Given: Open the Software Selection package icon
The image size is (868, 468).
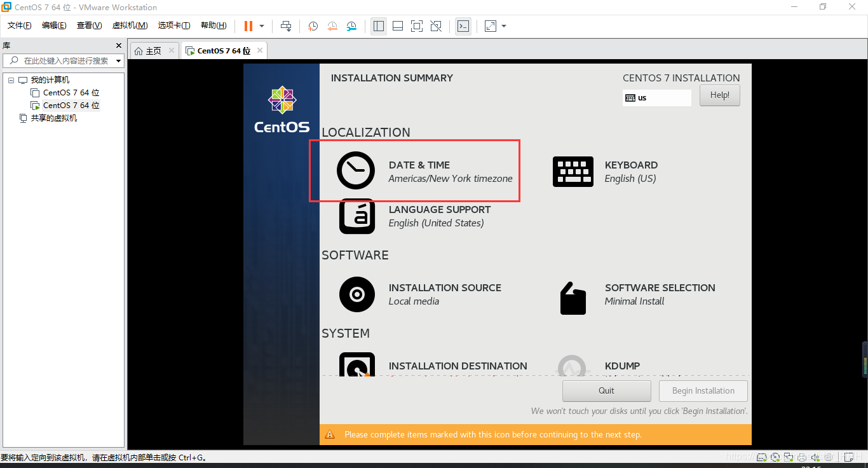Looking at the screenshot, I should pos(573,298).
